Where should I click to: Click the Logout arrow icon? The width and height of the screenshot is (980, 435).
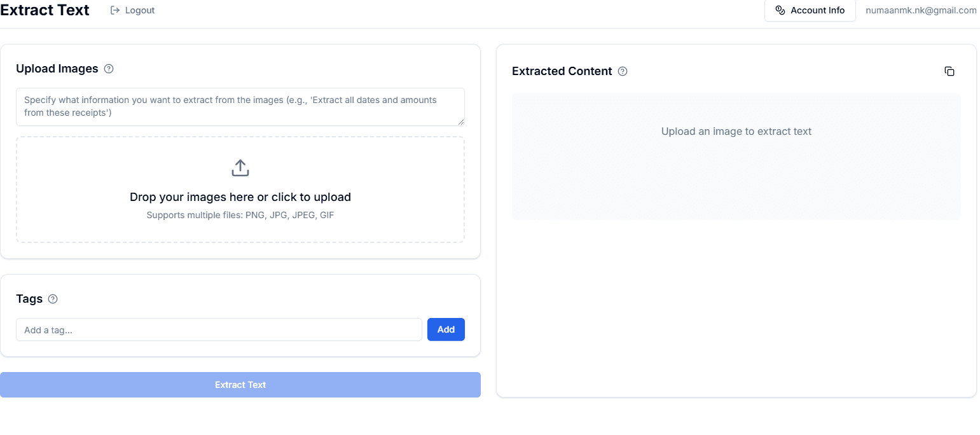pyautogui.click(x=115, y=10)
